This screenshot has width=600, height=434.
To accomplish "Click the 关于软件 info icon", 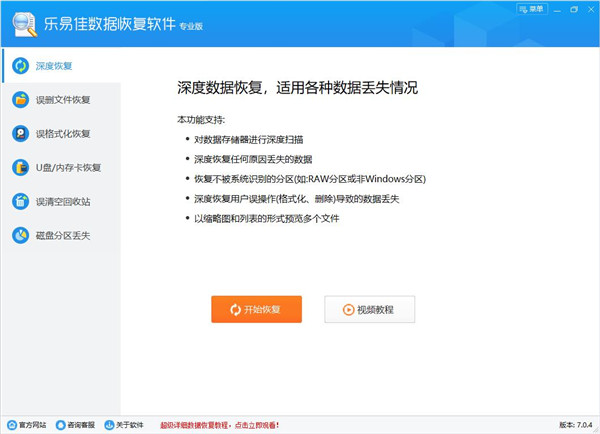I will point(109,425).
